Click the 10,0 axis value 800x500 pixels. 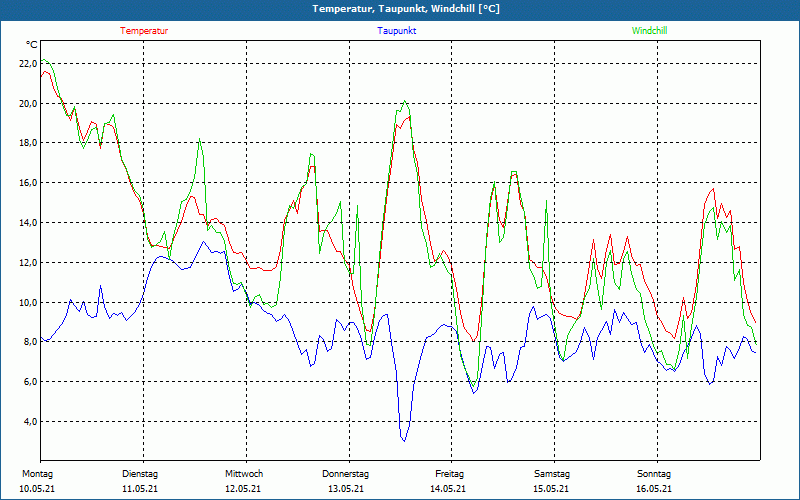click(x=28, y=302)
